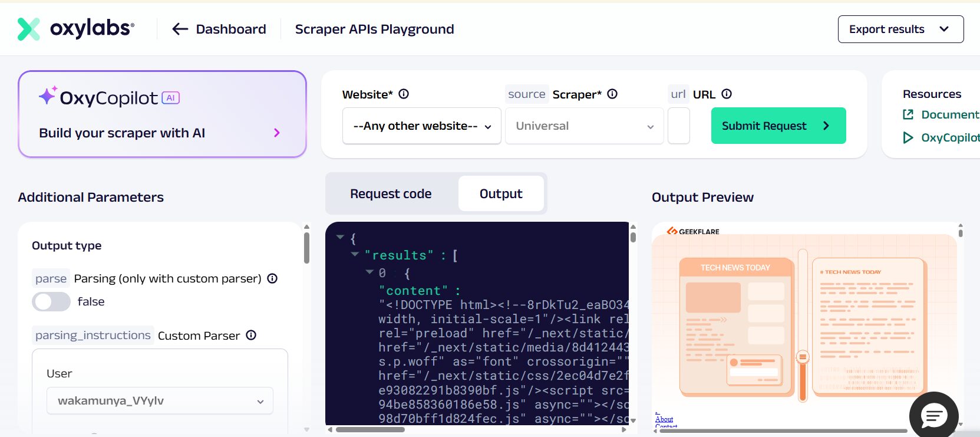Click the source parameter tag
980x437 pixels.
(526, 94)
